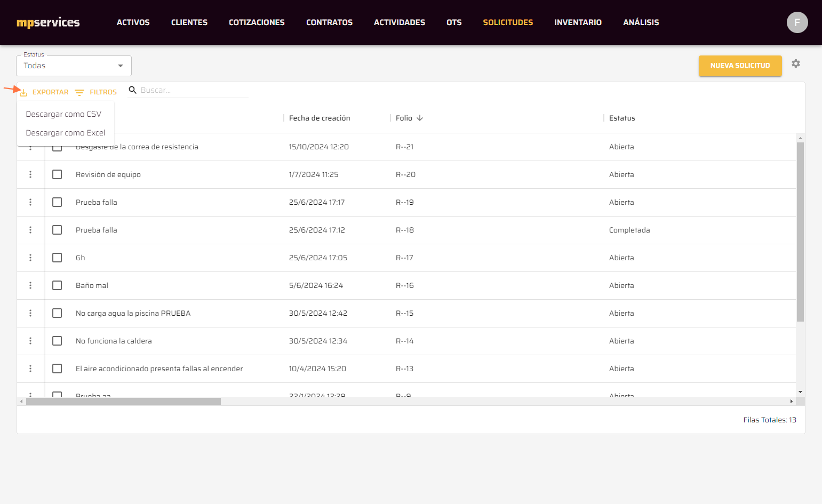Switch to OTS section
822x504 pixels.
click(x=454, y=22)
